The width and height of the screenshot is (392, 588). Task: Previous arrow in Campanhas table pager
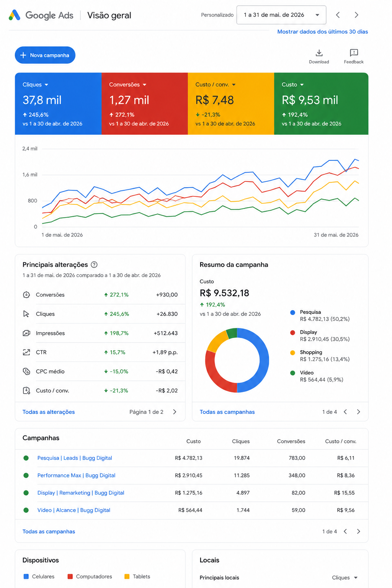(x=345, y=531)
